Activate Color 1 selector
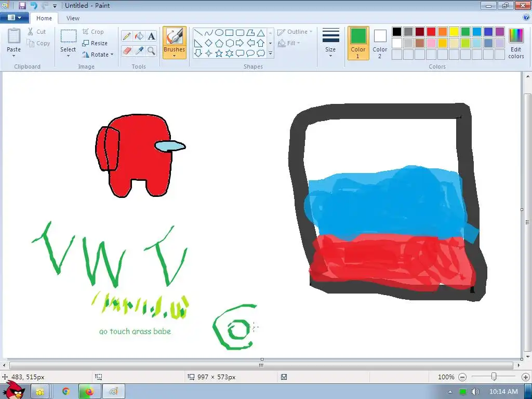The height and width of the screenshot is (399, 532). [358, 43]
